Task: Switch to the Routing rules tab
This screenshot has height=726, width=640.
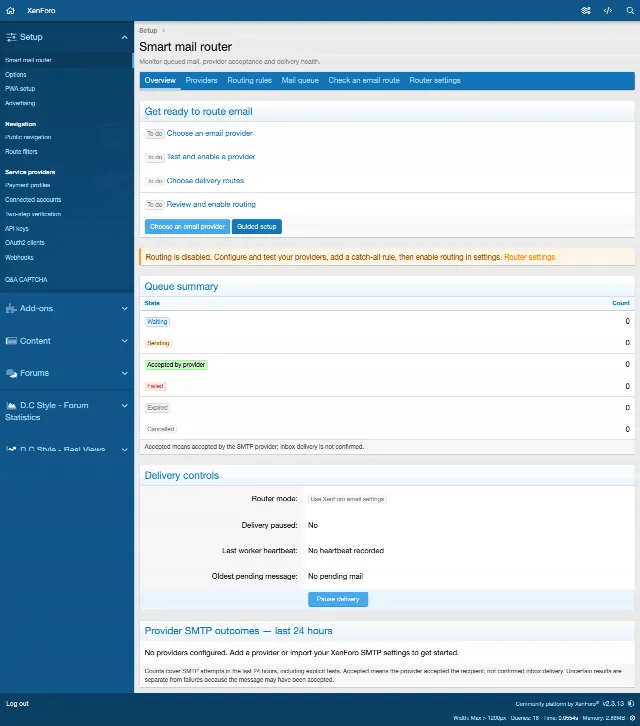Action: tap(250, 81)
